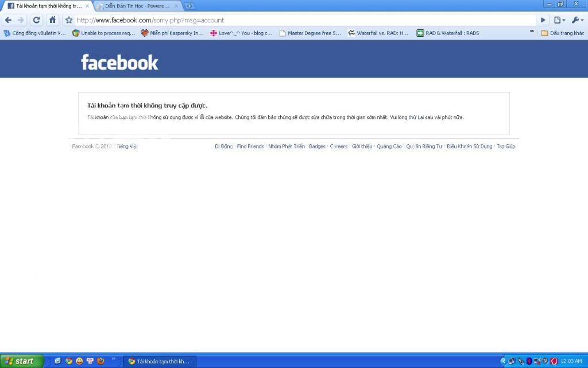Open the 'Dấu trang khác' bookmarks folder

[x=563, y=33]
